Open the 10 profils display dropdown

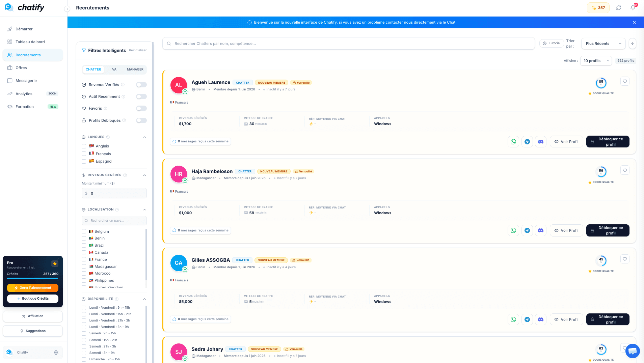point(596,61)
